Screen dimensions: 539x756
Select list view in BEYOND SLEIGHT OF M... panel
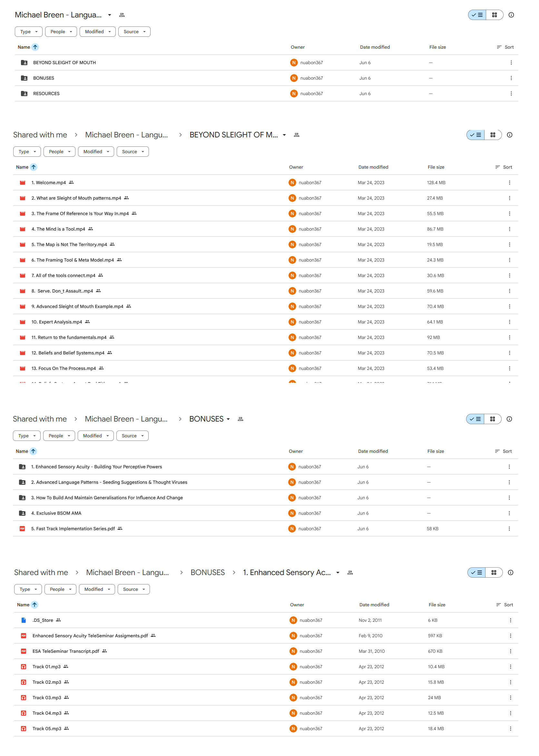click(475, 135)
